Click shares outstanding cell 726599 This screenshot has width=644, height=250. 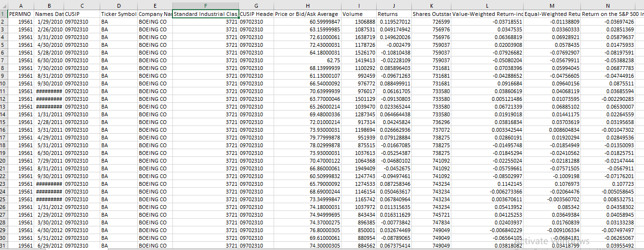click(431, 22)
